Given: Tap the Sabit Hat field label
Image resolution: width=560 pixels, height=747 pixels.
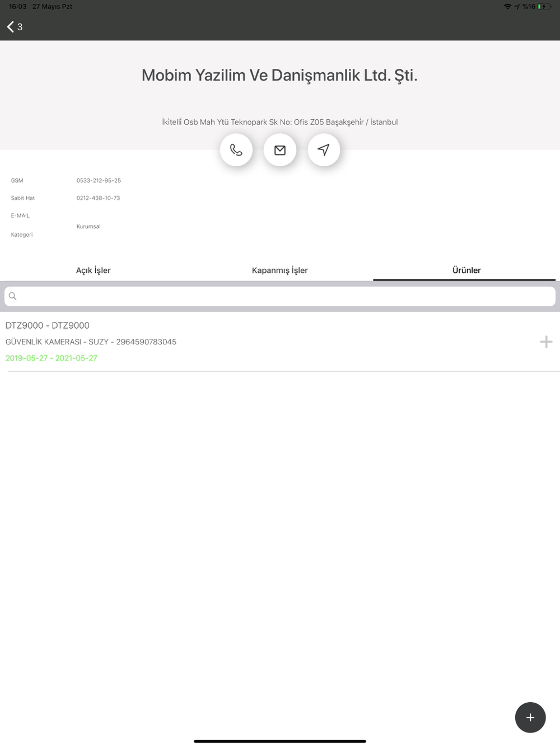Looking at the screenshot, I should (23, 198).
